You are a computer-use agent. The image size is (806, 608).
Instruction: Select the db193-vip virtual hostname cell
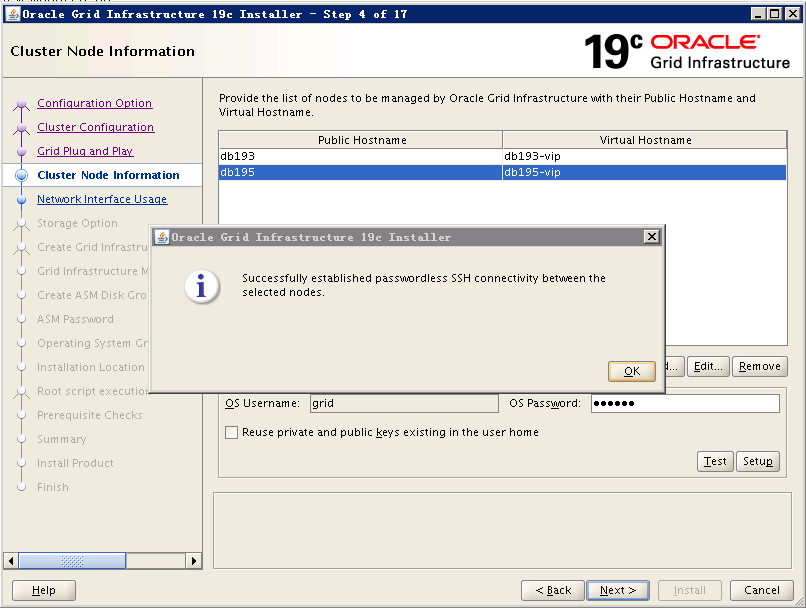click(x=645, y=156)
